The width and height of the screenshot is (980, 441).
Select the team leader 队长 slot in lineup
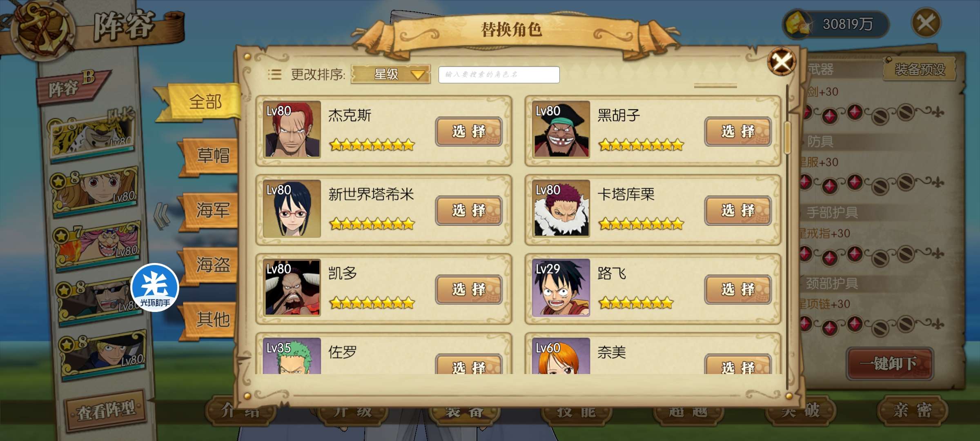pyautogui.click(x=92, y=135)
